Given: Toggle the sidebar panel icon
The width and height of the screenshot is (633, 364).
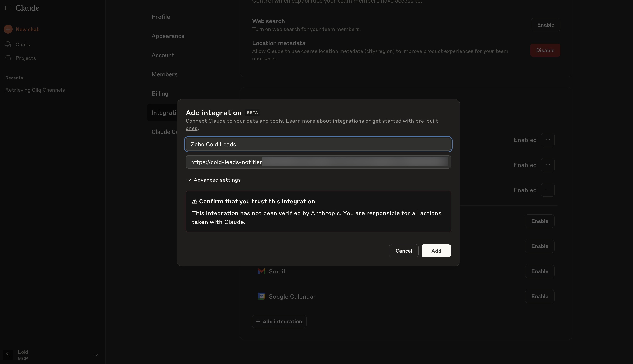Looking at the screenshot, I should point(8,8).
